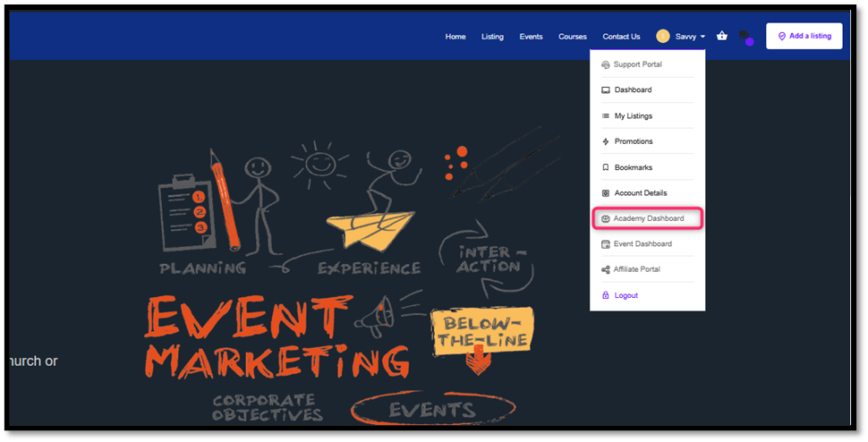
Task: Click the My Listings list icon
Action: coord(606,116)
